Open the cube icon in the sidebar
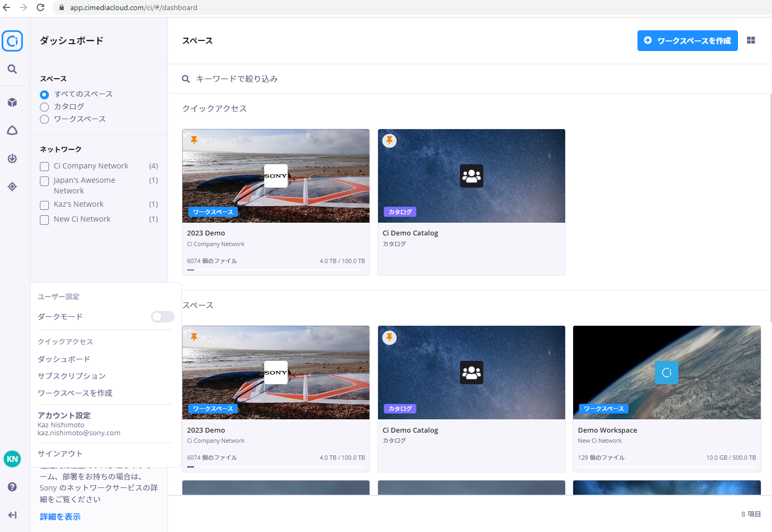This screenshot has height=532, width=772. (x=12, y=103)
